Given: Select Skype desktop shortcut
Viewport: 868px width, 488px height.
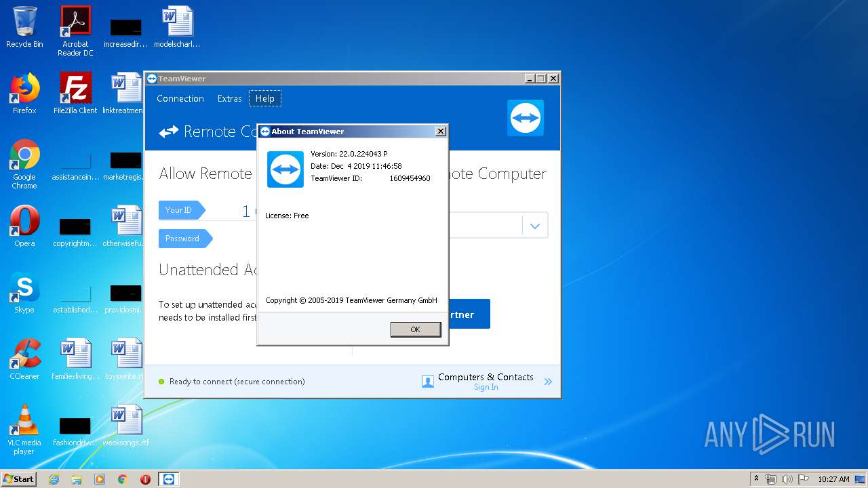Looking at the screenshot, I should point(24,292).
